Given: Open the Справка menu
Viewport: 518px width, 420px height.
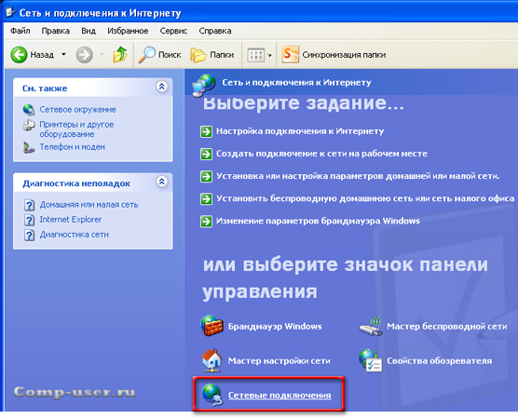Looking at the screenshot, I should coord(215,31).
